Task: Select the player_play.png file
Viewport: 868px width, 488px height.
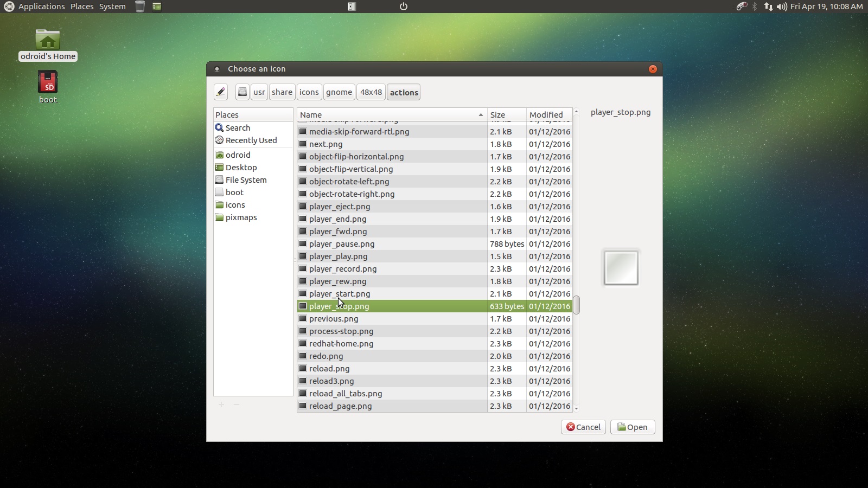Action: click(x=338, y=256)
